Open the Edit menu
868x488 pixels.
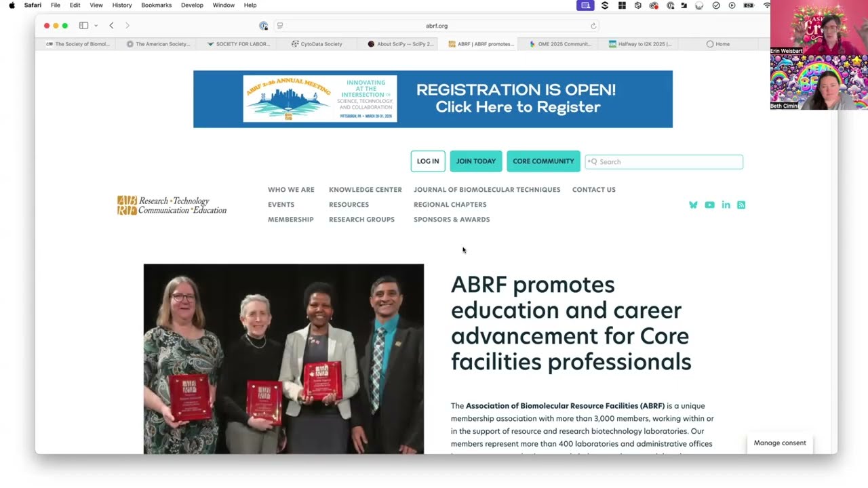coord(75,5)
